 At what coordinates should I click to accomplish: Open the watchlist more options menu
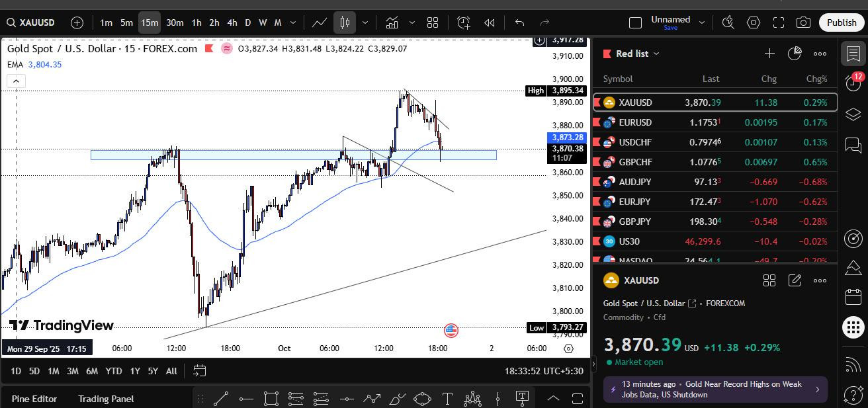click(820, 54)
